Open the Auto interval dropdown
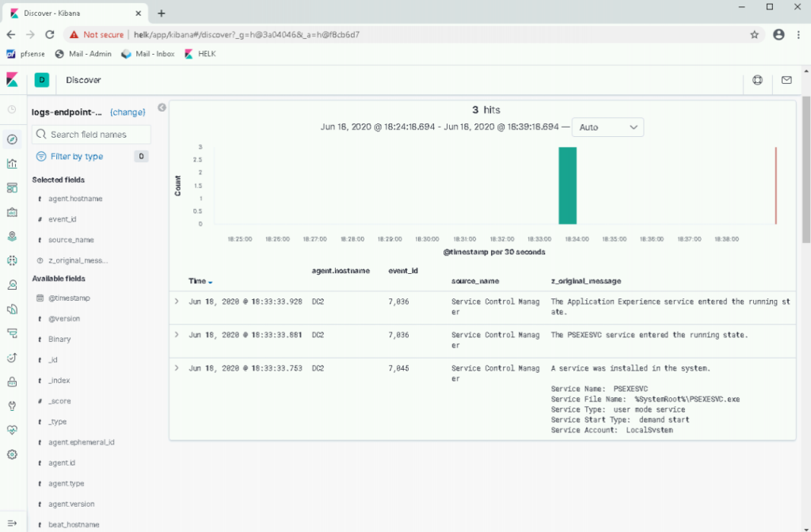 point(607,127)
